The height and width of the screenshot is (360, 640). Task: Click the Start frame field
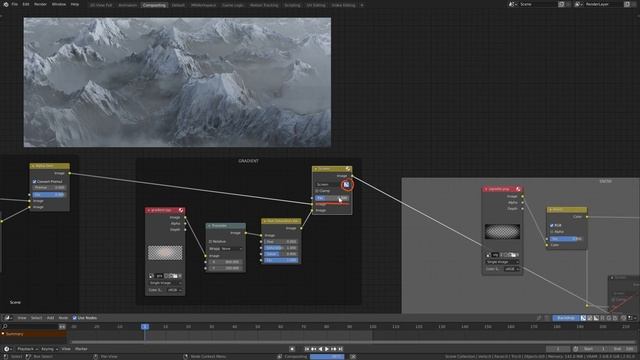pyautogui.click(x=595, y=349)
